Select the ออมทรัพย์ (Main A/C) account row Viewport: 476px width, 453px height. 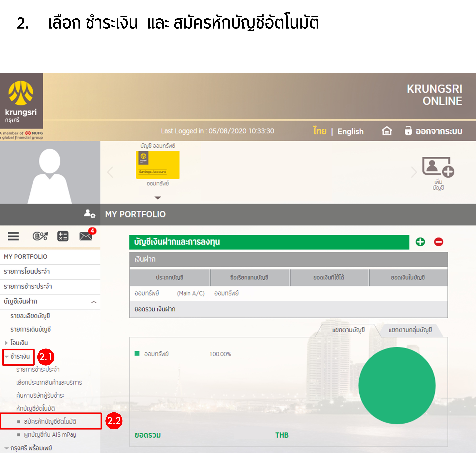click(x=288, y=294)
